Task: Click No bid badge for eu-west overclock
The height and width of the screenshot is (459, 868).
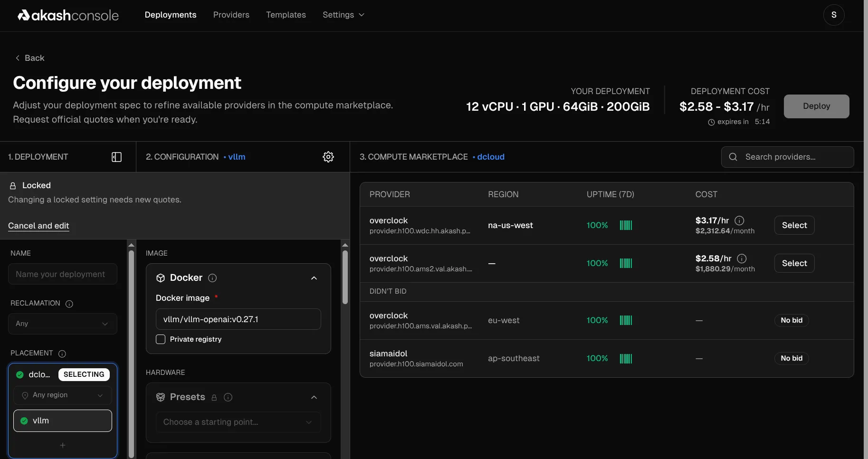Action: coord(792,320)
